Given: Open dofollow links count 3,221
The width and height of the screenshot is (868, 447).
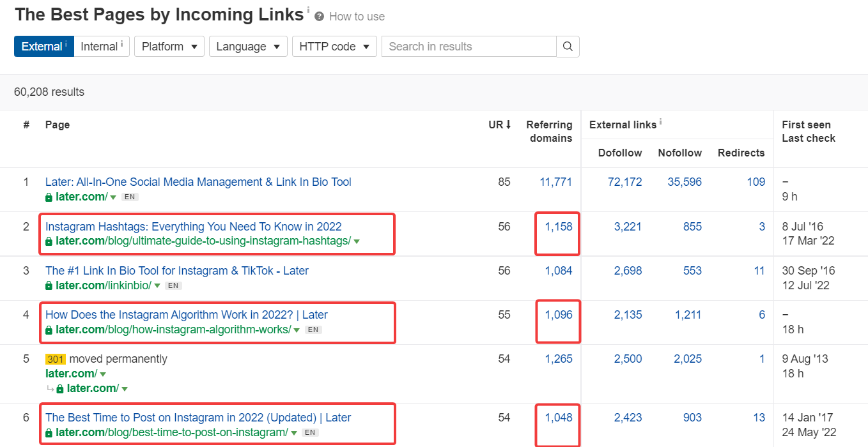Looking at the screenshot, I should (628, 227).
